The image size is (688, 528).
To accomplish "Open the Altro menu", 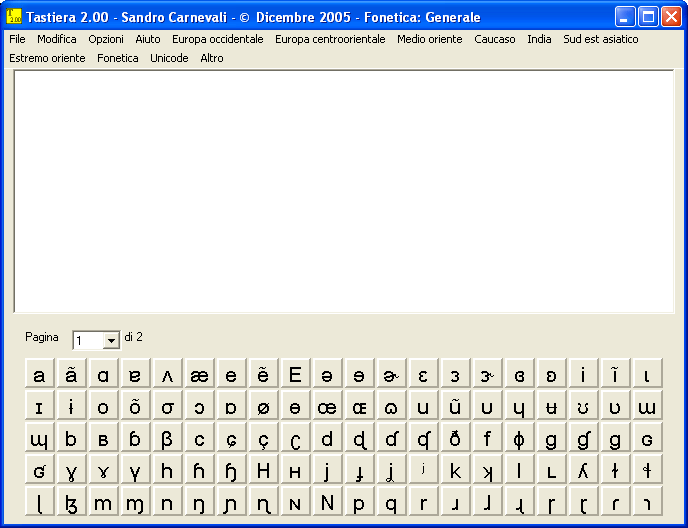I will [x=211, y=58].
